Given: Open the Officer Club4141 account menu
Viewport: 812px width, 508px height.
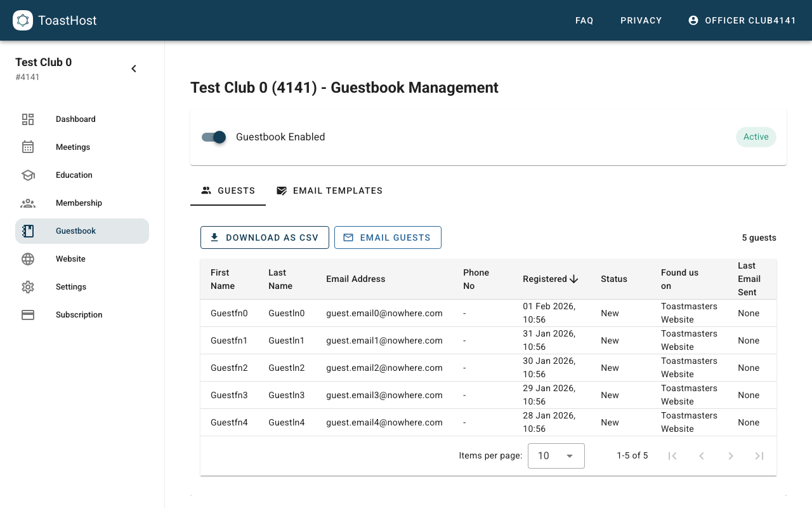Looking at the screenshot, I should (x=742, y=20).
